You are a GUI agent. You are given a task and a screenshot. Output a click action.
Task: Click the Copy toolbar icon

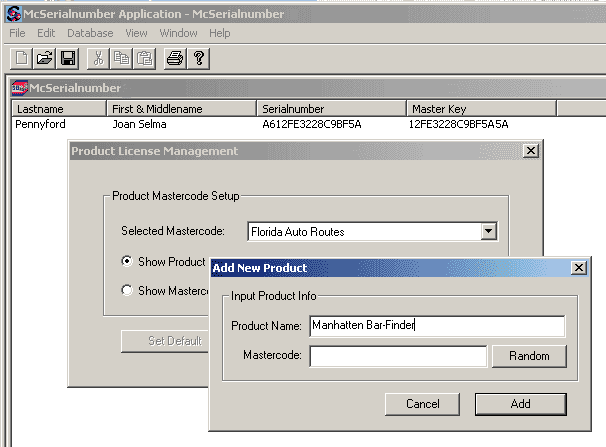(122, 59)
